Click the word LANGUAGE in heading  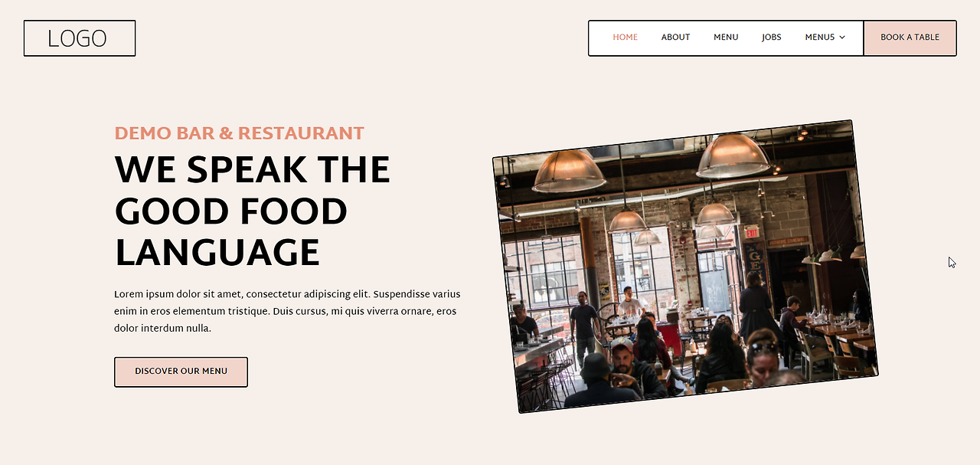point(217,254)
